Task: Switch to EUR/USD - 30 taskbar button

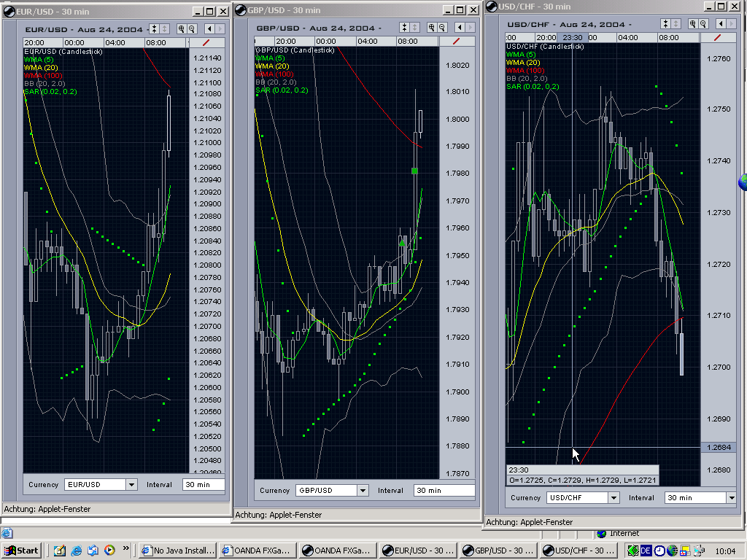Action: (419, 551)
